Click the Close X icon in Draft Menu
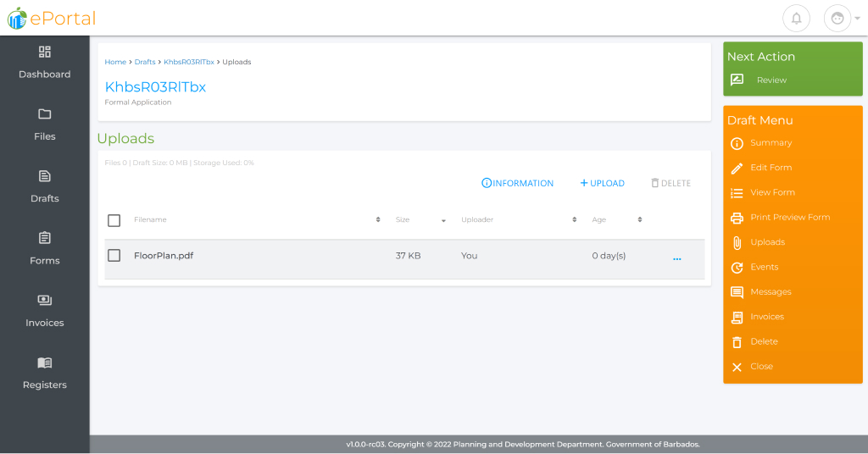This screenshot has width=868, height=454. pos(737,368)
